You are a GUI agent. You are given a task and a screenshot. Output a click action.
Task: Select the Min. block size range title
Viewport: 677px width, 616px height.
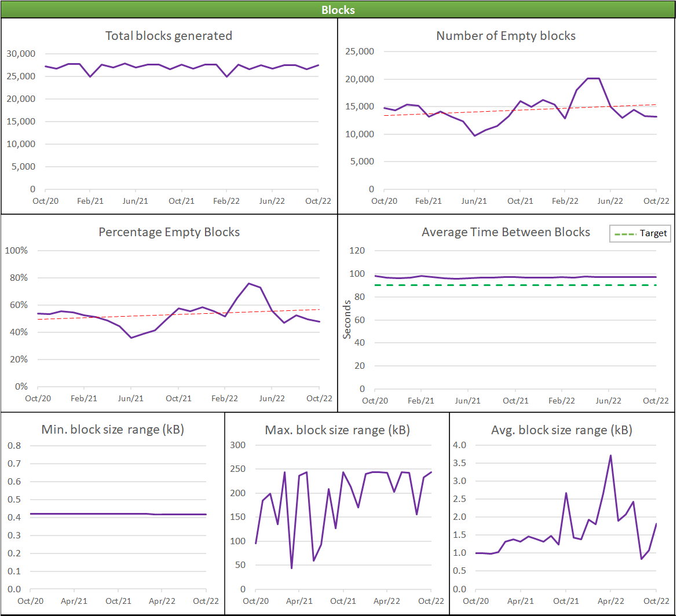point(113,430)
